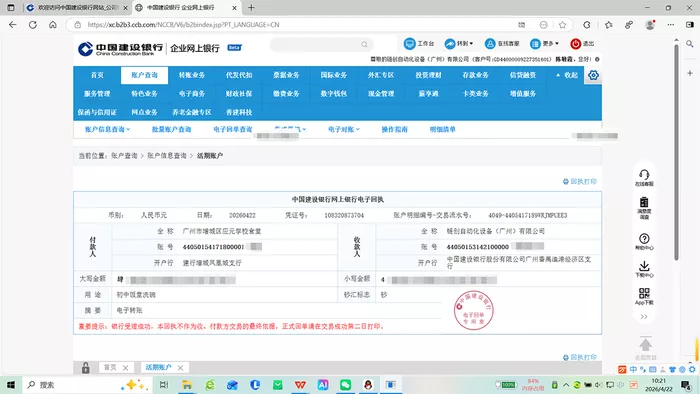Expand the 更多 dropdown menu
This screenshot has width=700, height=394.
click(x=544, y=43)
